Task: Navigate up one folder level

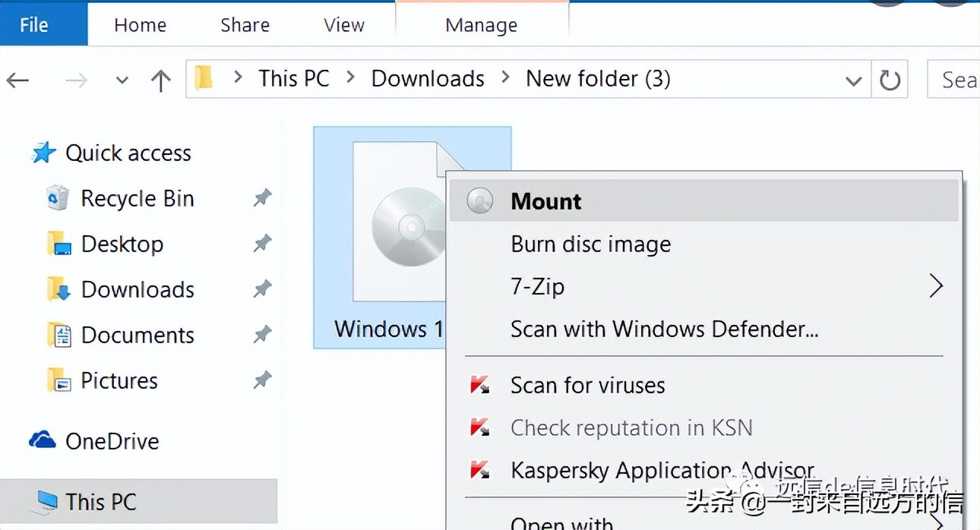Action: (x=160, y=80)
